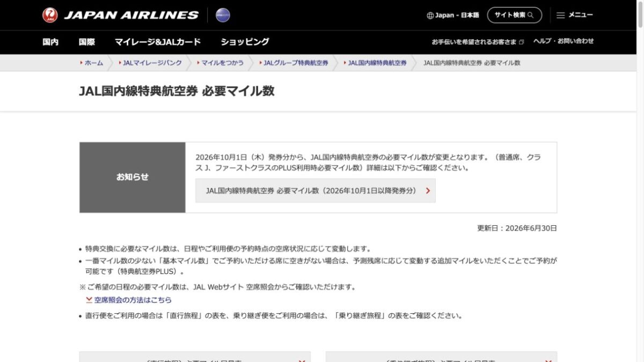The height and width of the screenshot is (362, 644).
Task: Follow 空席照会の方法はこちら link
Action: (133, 300)
